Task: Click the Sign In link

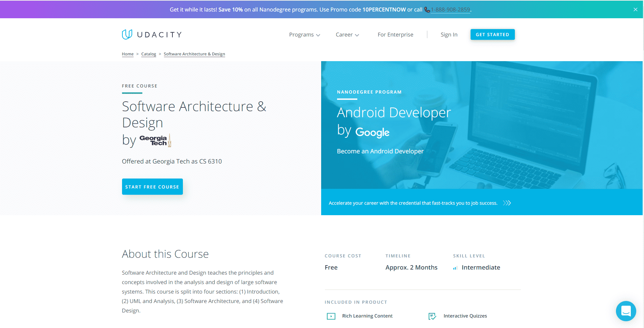Action: (449, 34)
